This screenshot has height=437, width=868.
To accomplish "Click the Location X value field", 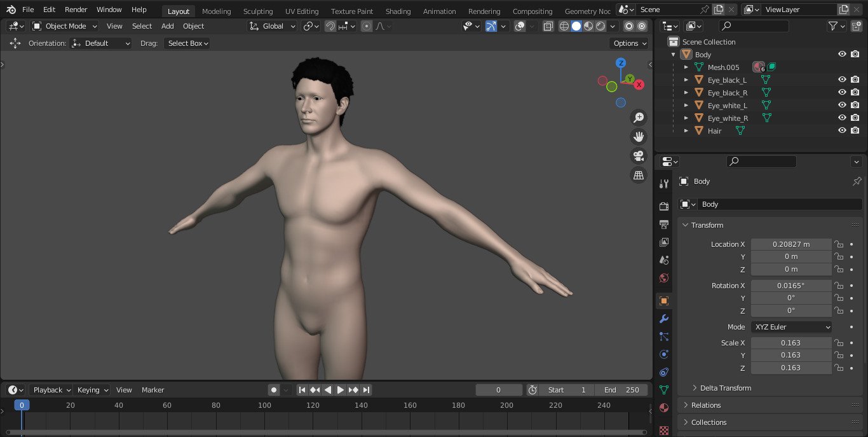I will pyautogui.click(x=791, y=244).
